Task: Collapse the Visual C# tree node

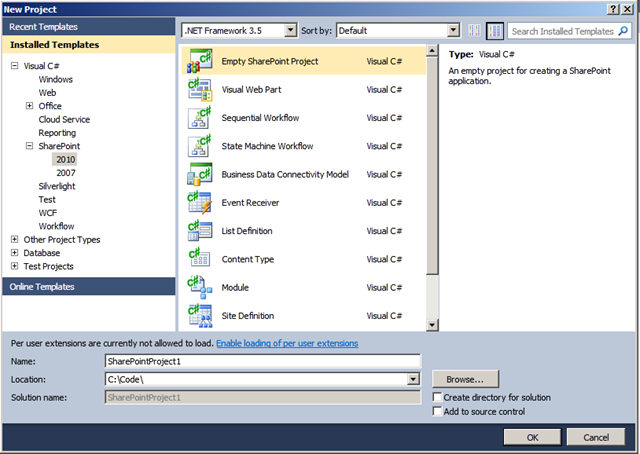Action: (15, 65)
